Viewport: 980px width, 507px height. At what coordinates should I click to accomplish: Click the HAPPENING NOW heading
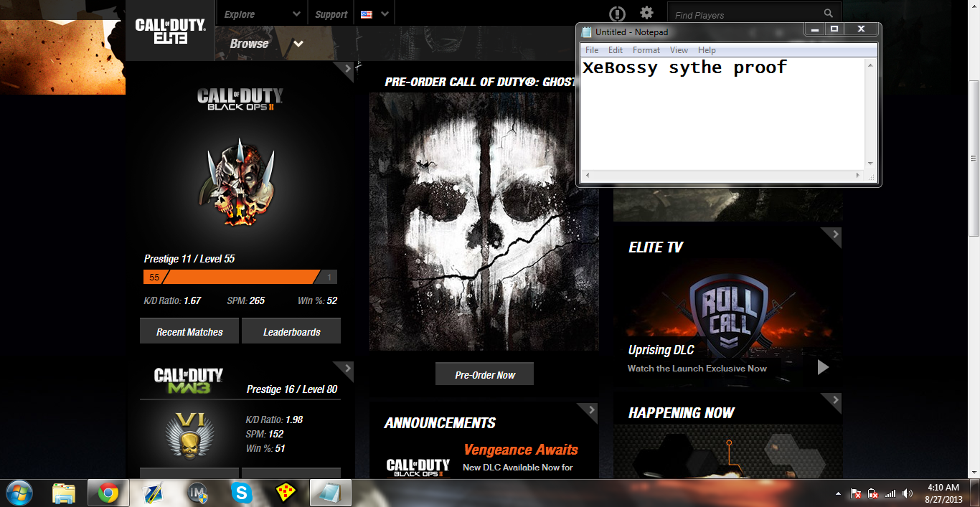point(682,413)
